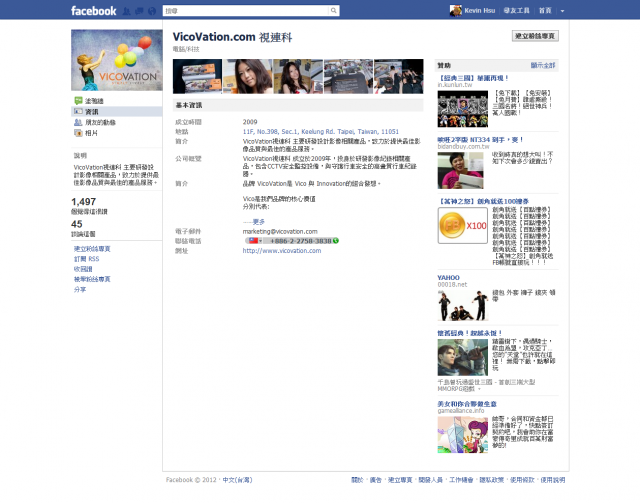Viewport: 640px width, 503px height.
Task: Click the create fan page link in left sidebar
Action: 92,249
